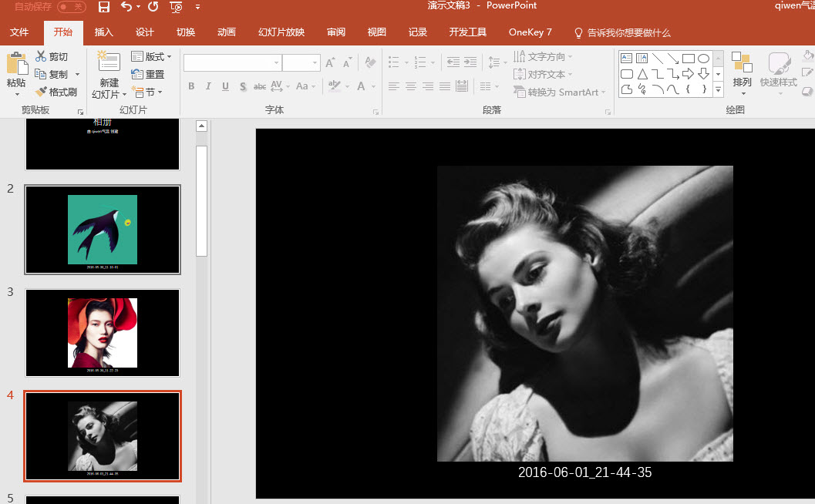Open the Animations (动画) tab

[226, 32]
